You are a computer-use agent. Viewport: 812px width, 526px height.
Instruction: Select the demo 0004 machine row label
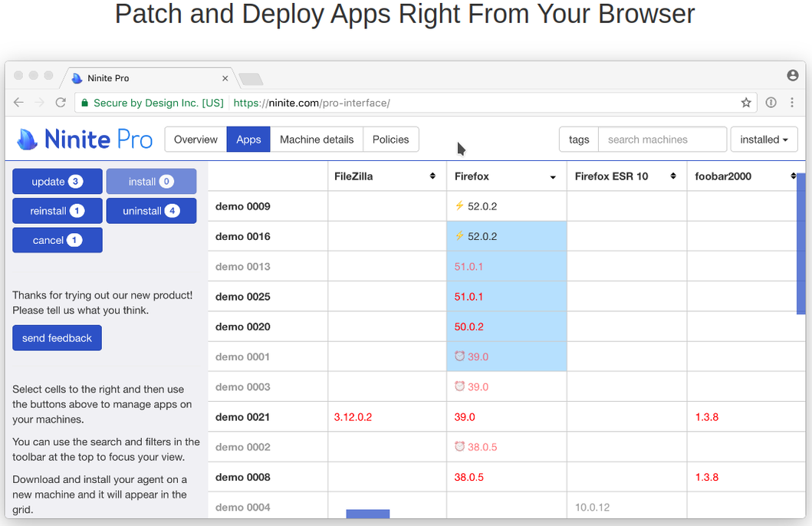coord(243,507)
